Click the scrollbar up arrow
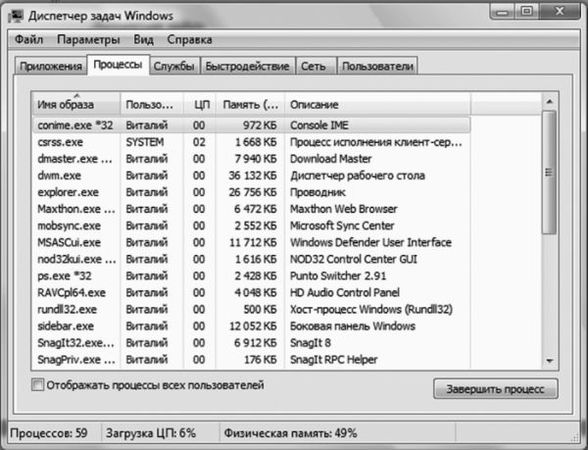 click(x=549, y=101)
